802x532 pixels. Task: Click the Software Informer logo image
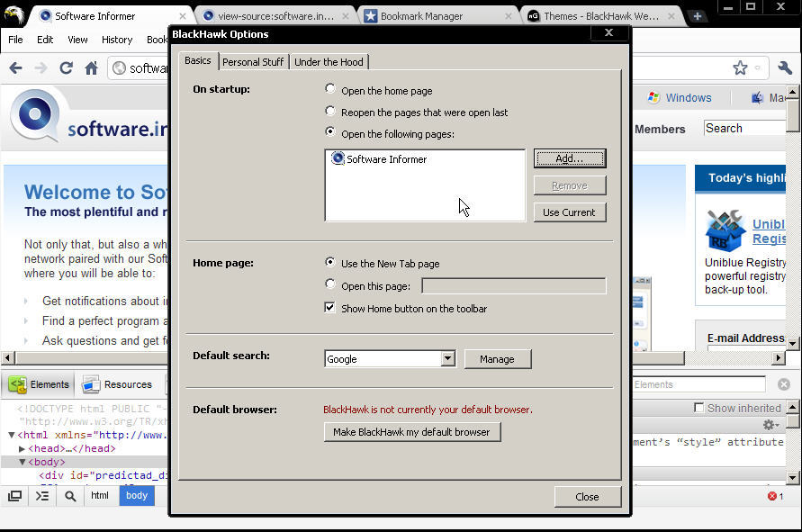point(35,115)
